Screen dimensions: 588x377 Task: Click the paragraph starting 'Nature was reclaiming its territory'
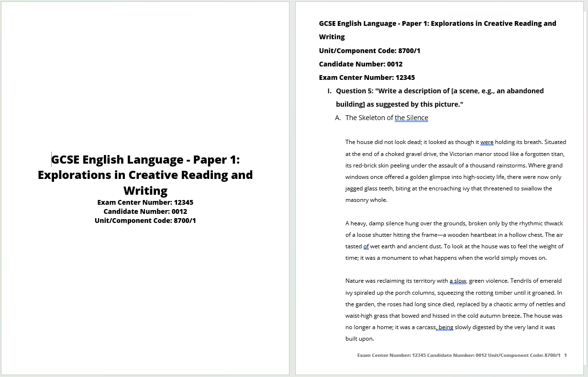click(455, 310)
